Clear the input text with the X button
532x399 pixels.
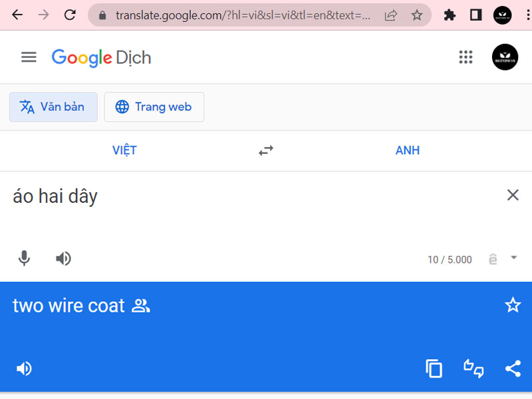tap(513, 195)
